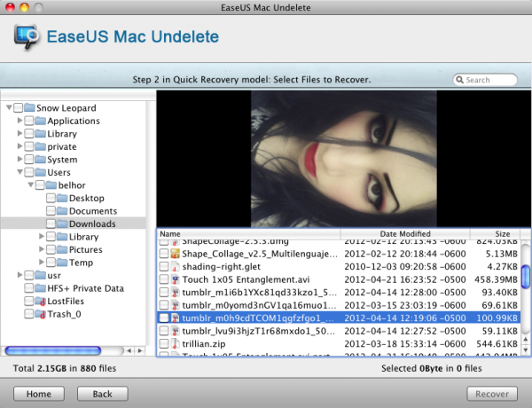Click the tumblr_m1i6b1YXc81qd33kzo1 image file icon
Viewport: 532px width, 408px height.
(175, 293)
